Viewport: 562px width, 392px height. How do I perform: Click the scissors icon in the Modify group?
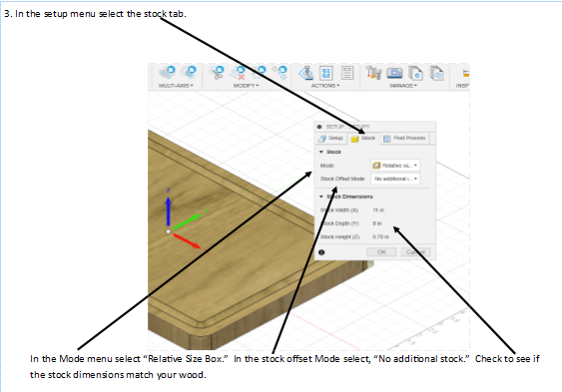point(217,73)
